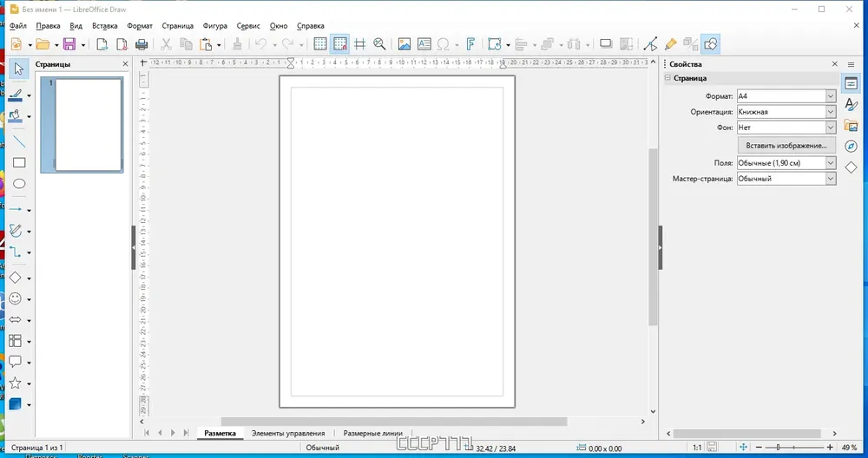868x458 pixels.
Task: Open the Файл menu
Action: click(x=17, y=25)
